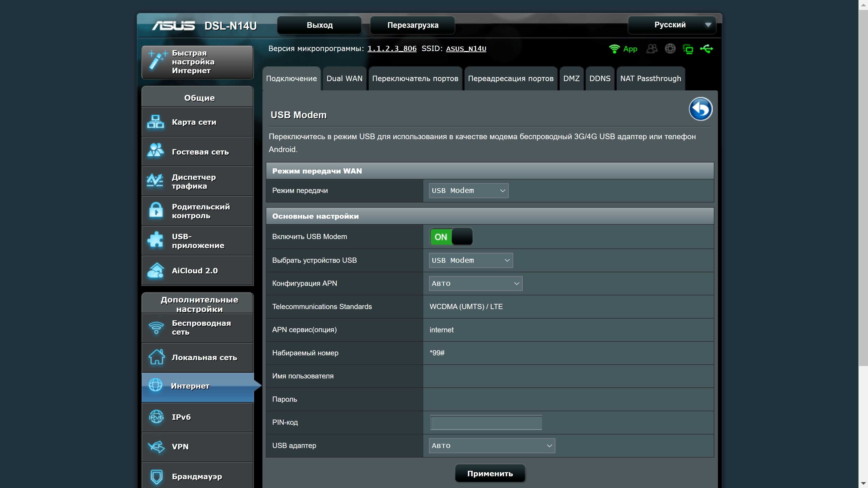Screen dimensions: 868x488
Task: Click the Брандмауэр shield icon
Action: pos(156,476)
